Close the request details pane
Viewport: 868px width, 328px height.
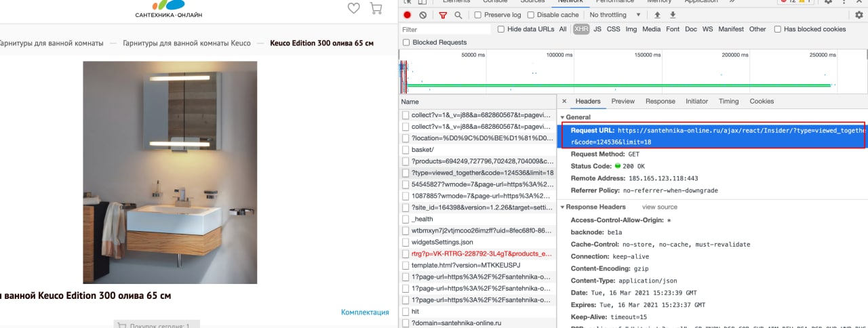point(564,101)
